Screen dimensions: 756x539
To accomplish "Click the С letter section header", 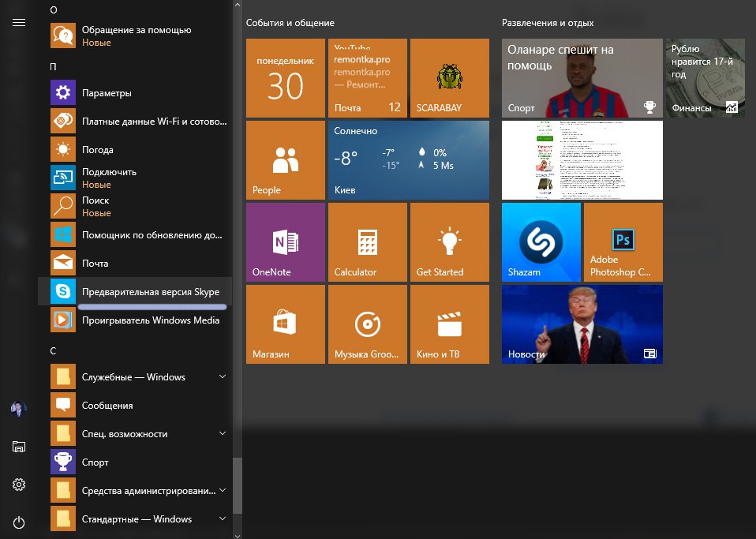I will coord(53,351).
